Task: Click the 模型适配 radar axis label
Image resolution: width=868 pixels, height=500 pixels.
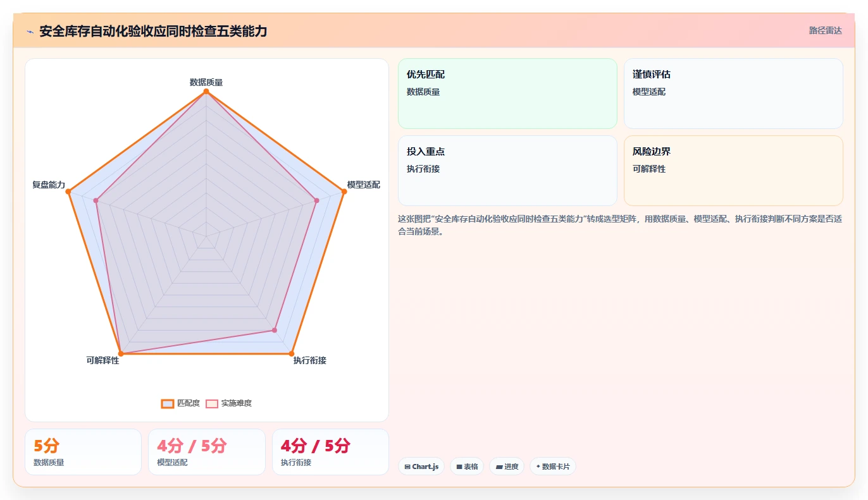Action: [364, 185]
